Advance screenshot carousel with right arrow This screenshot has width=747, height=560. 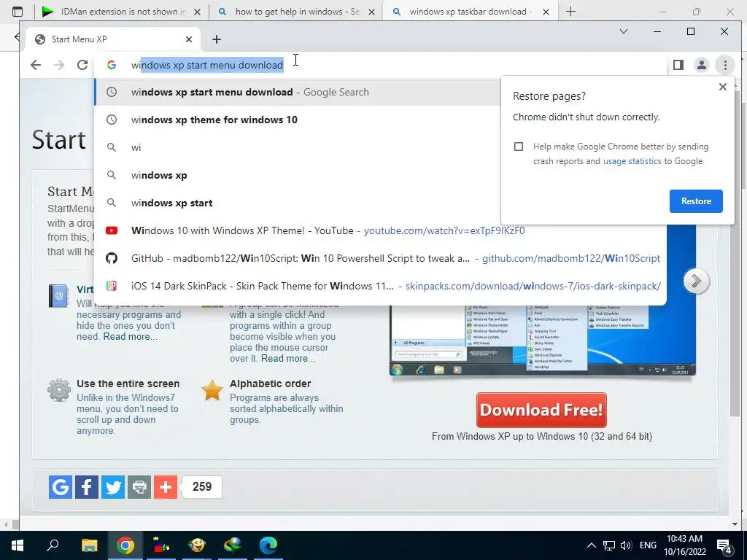695,281
